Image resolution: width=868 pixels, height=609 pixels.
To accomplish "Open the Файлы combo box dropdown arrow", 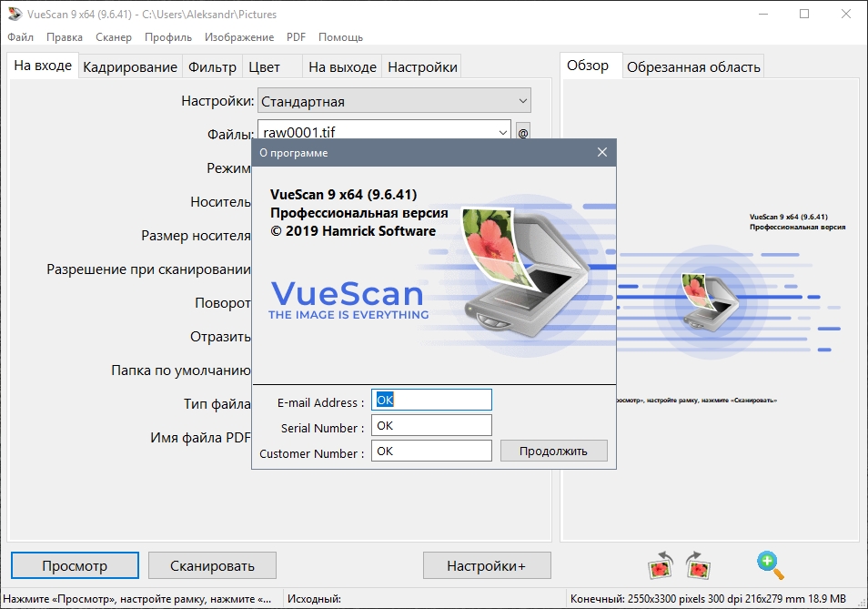I will [x=502, y=133].
